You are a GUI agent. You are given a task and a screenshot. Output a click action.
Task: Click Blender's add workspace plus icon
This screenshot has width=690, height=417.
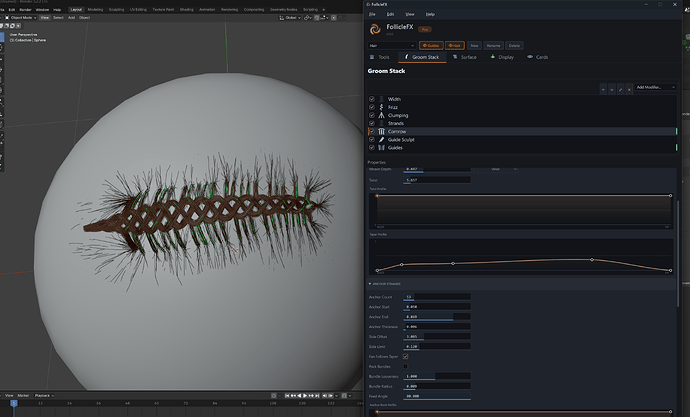coord(324,9)
